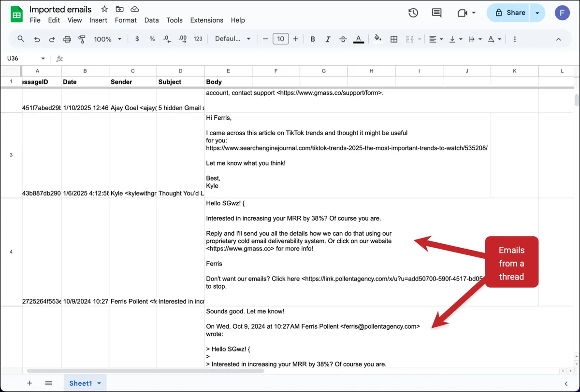Open the font Default dropdown

(x=233, y=39)
